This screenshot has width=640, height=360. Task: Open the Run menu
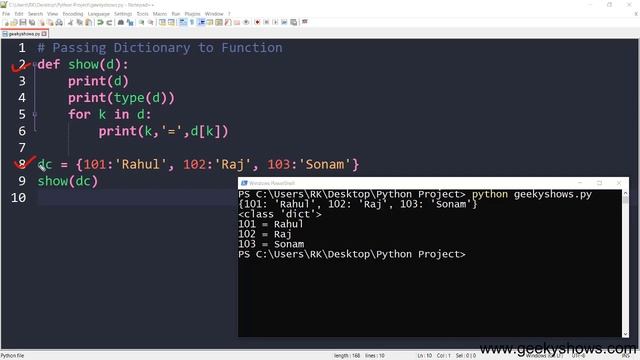coord(176,14)
